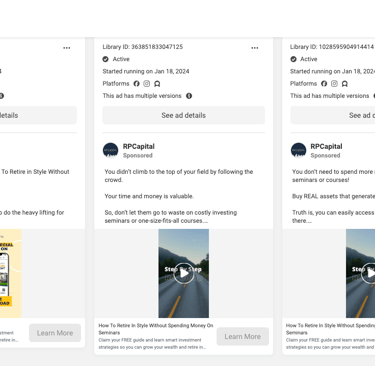Open the three-dot menu on the left ad card

click(67, 48)
